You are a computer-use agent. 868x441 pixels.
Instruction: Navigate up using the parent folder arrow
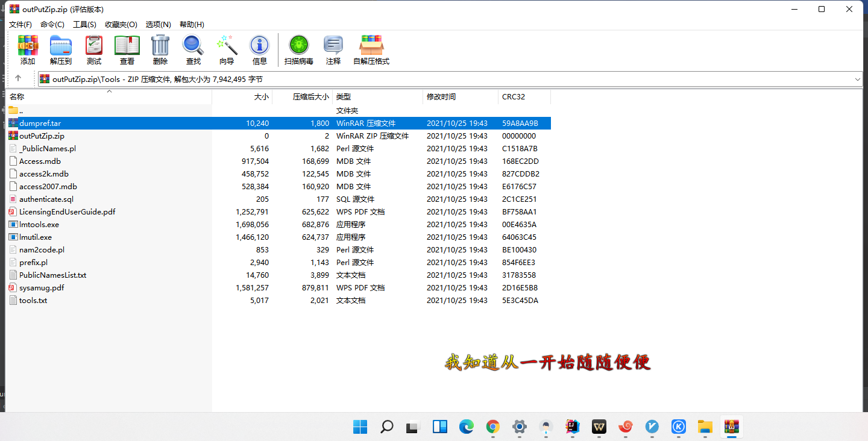tap(18, 78)
